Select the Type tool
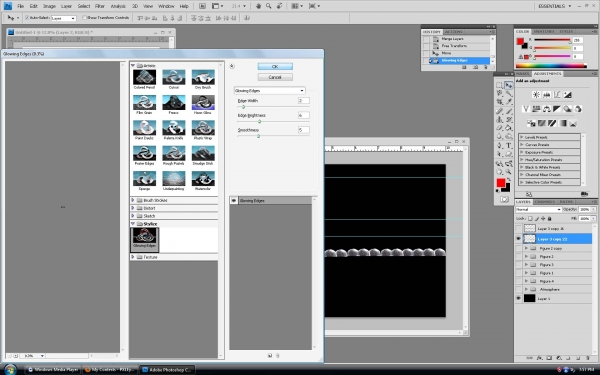This screenshot has height=375, width=600. (x=509, y=145)
